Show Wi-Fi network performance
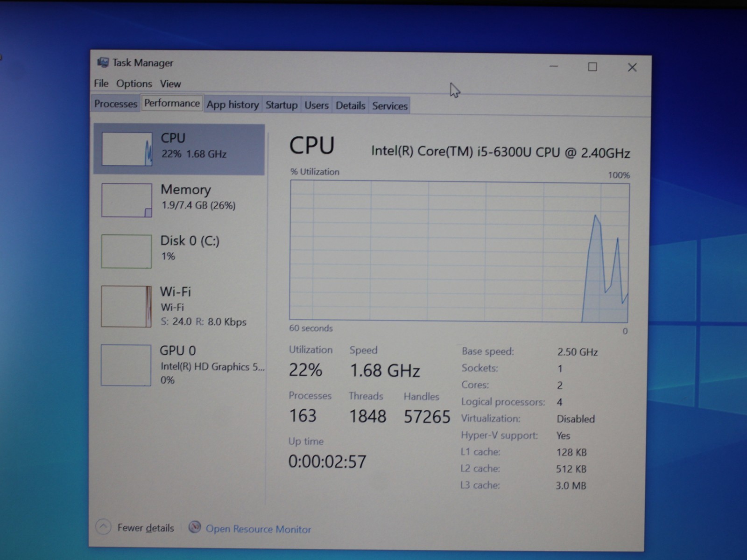 [179, 307]
